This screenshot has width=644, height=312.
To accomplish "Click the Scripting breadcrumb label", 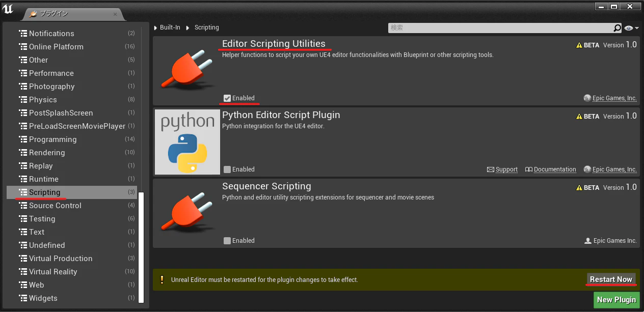I will (207, 28).
